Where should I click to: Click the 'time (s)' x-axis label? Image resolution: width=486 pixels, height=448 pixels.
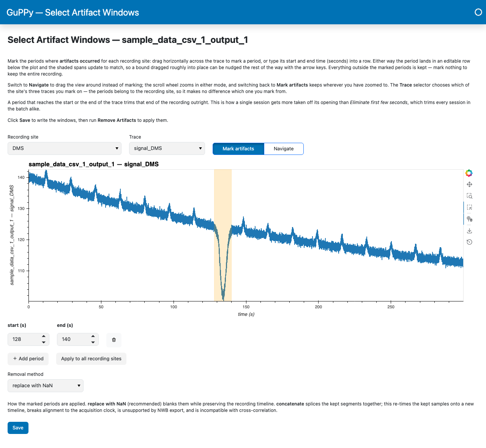(246, 314)
